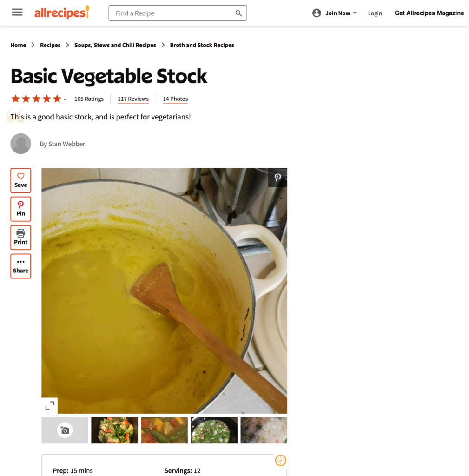Screen dimensions: 469x476
Task: Open Soups, Stews and Chili Recipes breadcrumb
Action: click(115, 45)
